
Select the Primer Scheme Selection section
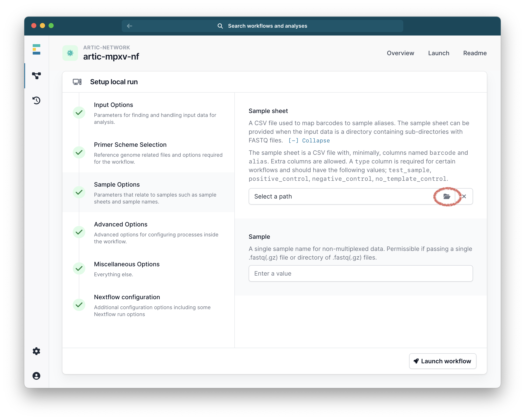click(130, 145)
